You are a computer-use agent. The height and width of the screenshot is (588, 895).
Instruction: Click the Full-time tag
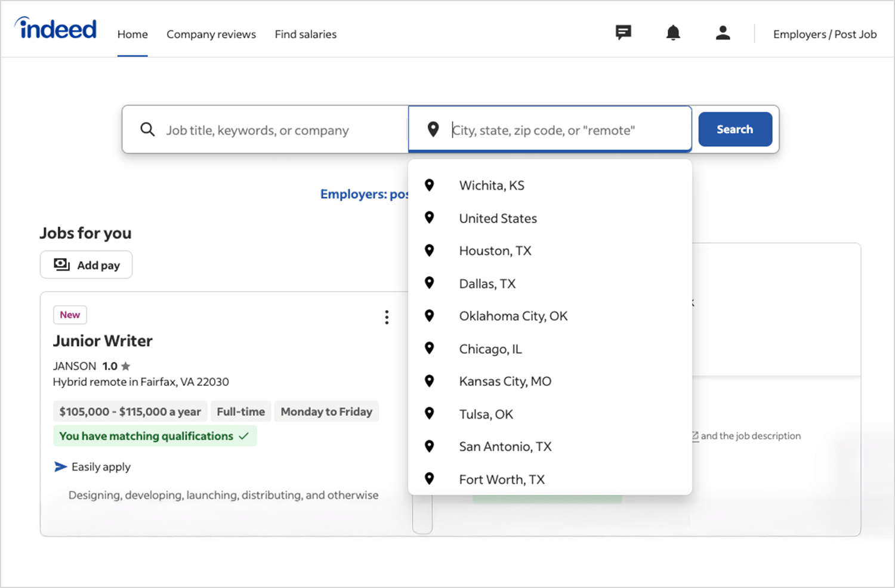click(x=241, y=411)
